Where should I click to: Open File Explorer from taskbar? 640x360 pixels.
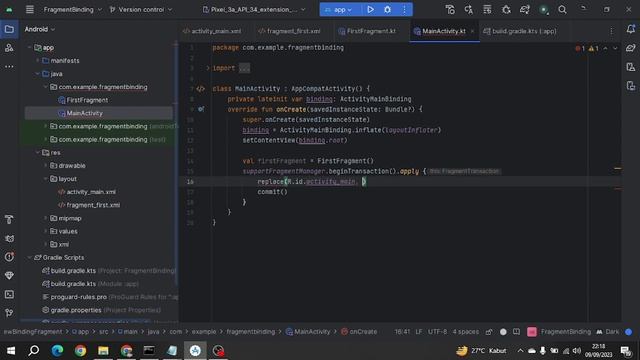pos(103,351)
